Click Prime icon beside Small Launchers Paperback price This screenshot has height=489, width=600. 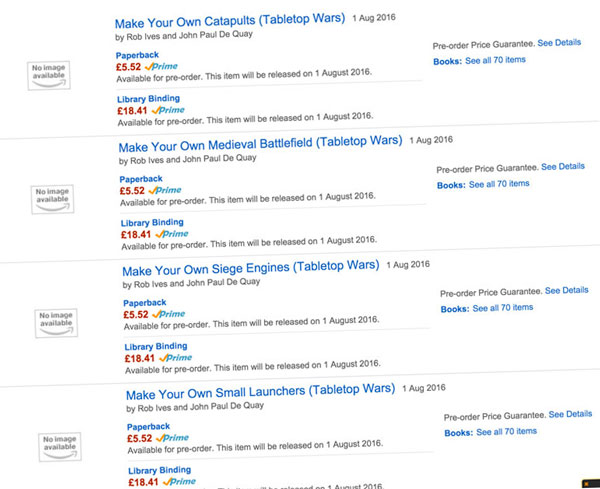(x=172, y=438)
